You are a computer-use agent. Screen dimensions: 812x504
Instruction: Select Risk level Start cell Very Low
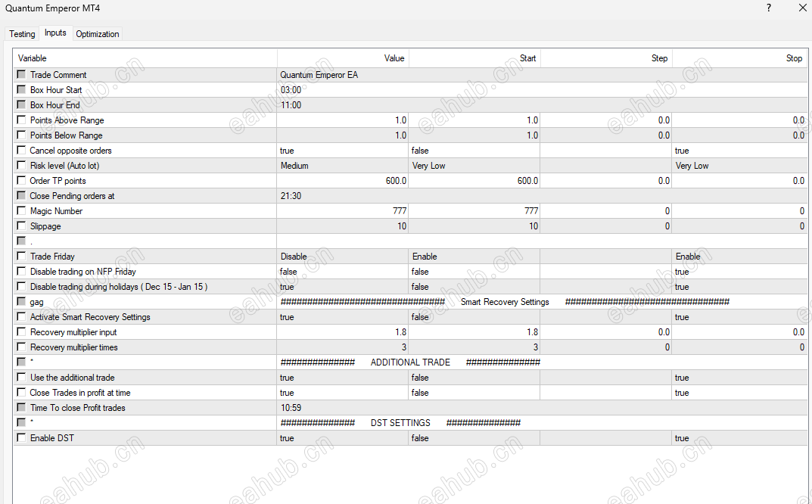point(474,166)
